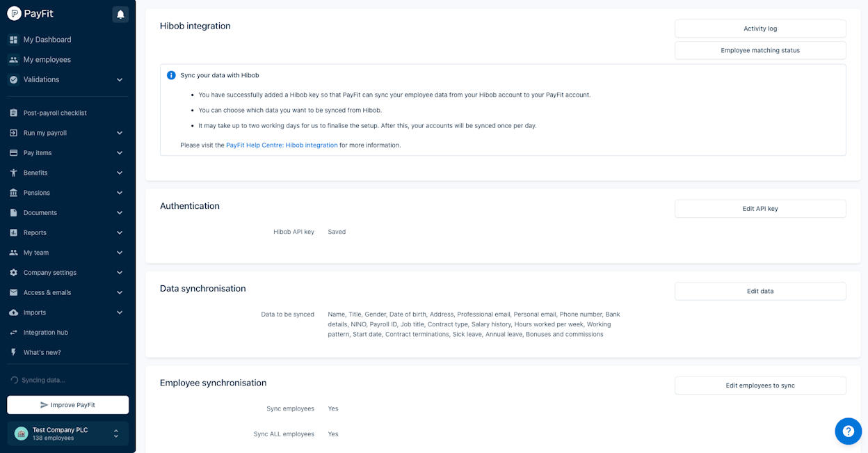Click the Pay items card icon
Image resolution: width=868 pixels, height=453 pixels.
click(13, 153)
